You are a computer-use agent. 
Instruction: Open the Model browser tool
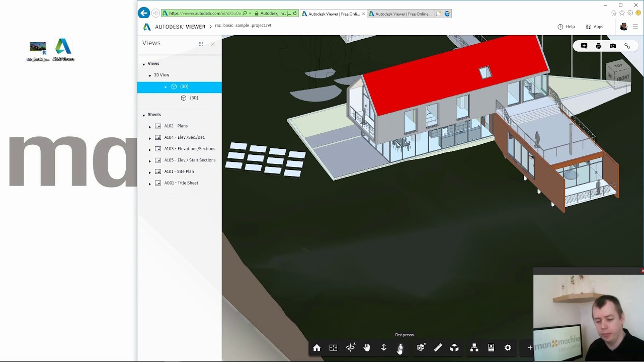tap(474, 348)
